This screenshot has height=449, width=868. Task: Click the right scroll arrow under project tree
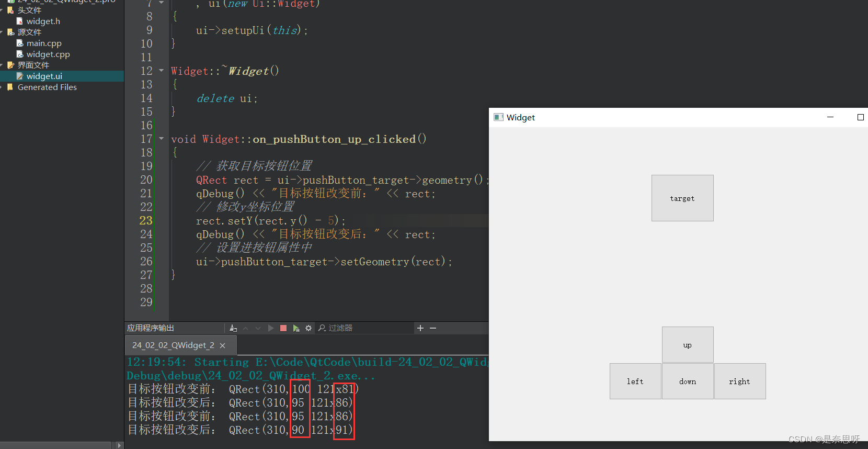(119, 445)
